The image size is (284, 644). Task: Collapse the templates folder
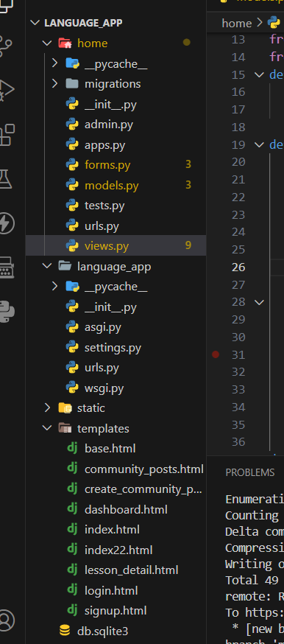[x=48, y=428]
